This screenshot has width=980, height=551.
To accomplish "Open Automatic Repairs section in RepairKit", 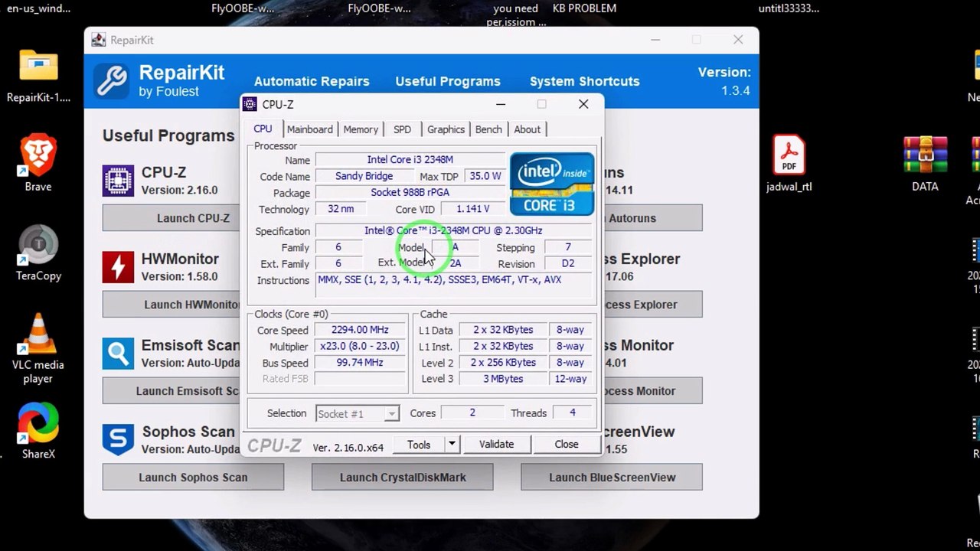I will pyautogui.click(x=312, y=81).
